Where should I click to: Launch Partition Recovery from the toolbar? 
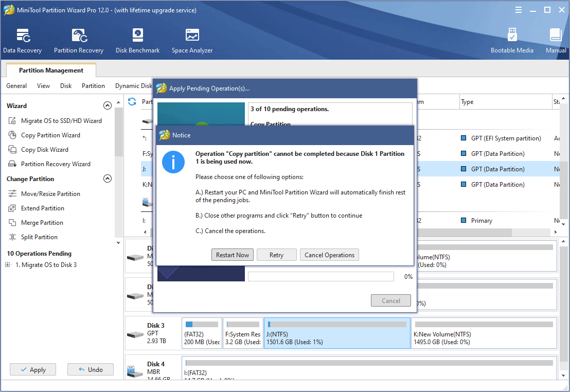tap(79, 41)
